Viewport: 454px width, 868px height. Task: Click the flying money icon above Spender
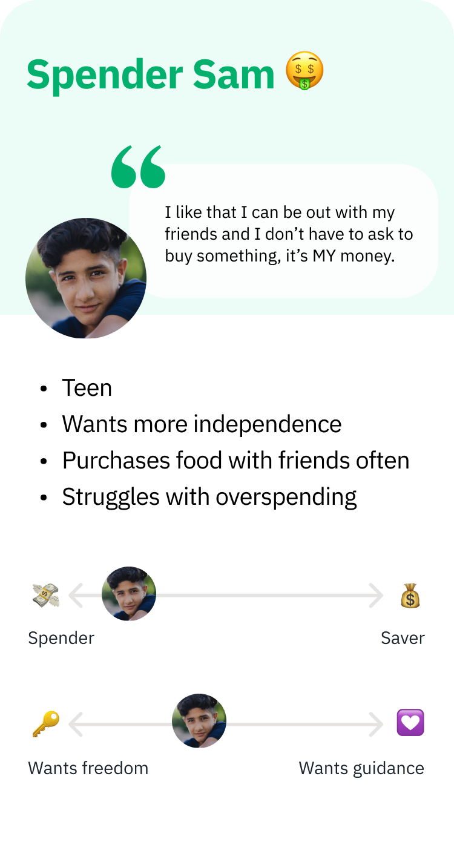pos(46,596)
